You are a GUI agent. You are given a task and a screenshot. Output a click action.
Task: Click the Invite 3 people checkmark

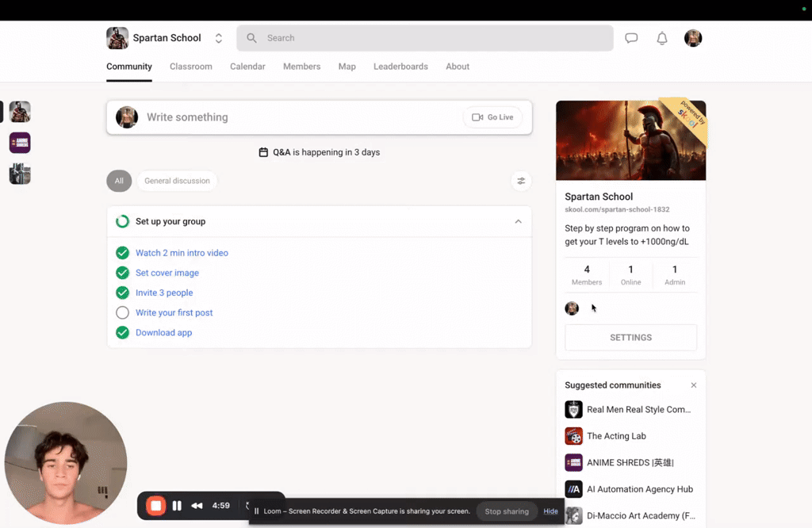(x=122, y=293)
